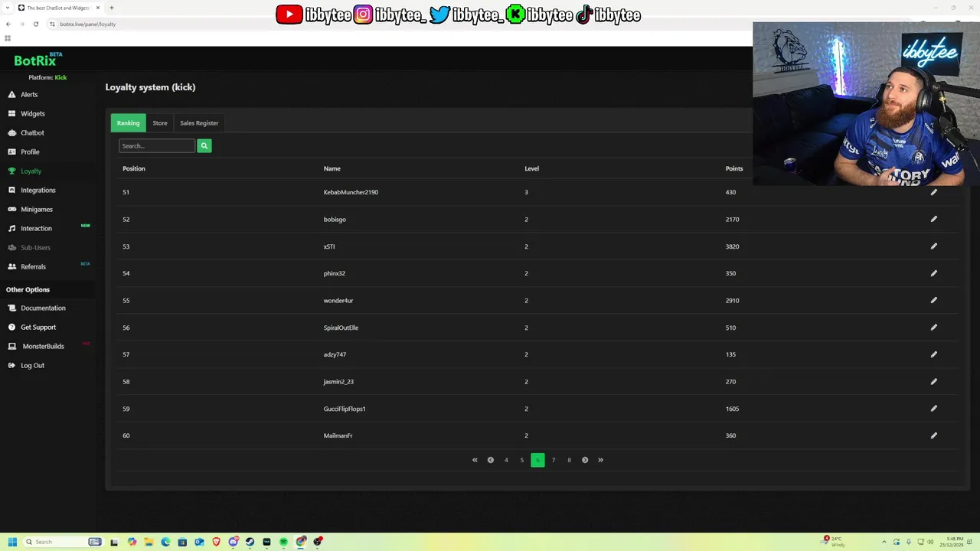Open the Alerts section in sidebar

click(29, 94)
